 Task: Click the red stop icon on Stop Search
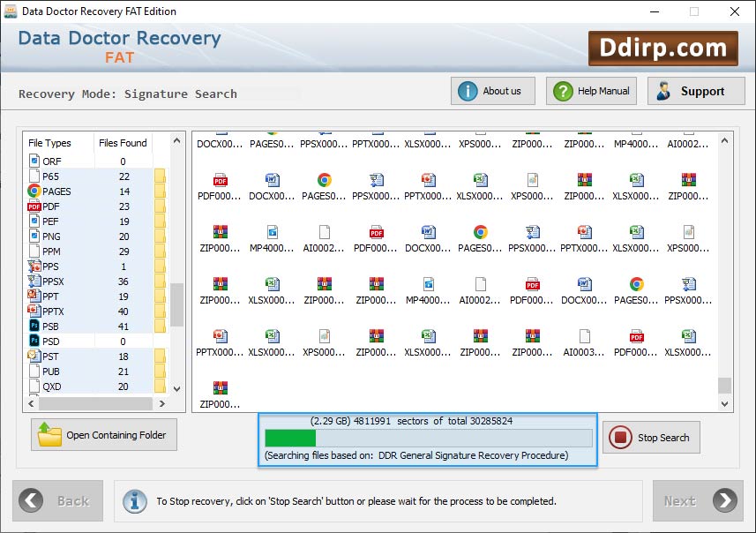pyautogui.click(x=620, y=438)
